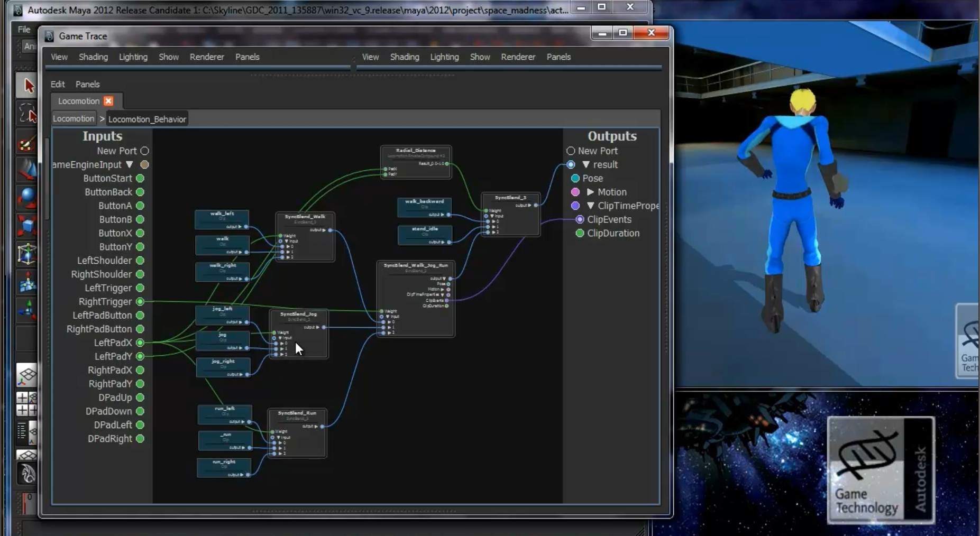
Task: Click the ButtonStart green port
Action: [x=140, y=179]
